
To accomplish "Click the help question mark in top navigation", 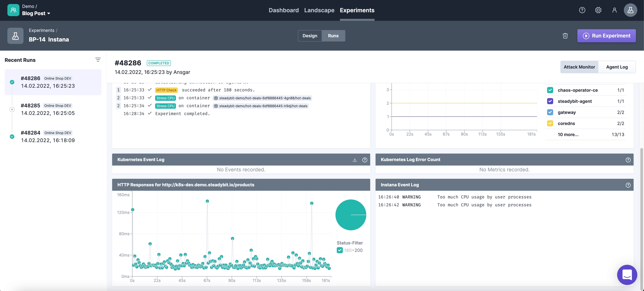I will click(x=582, y=10).
